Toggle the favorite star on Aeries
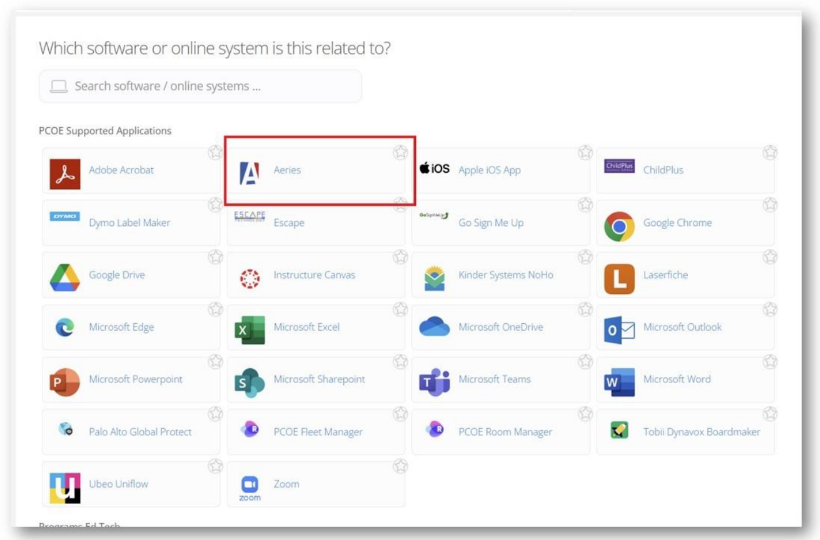Image resolution: width=820 pixels, height=540 pixels. pyautogui.click(x=400, y=152)
